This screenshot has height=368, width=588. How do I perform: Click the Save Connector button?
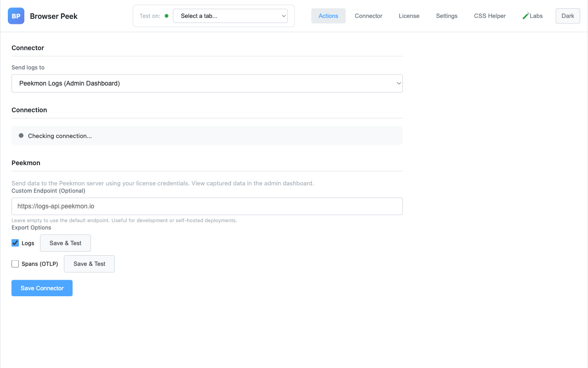point(42,288)
